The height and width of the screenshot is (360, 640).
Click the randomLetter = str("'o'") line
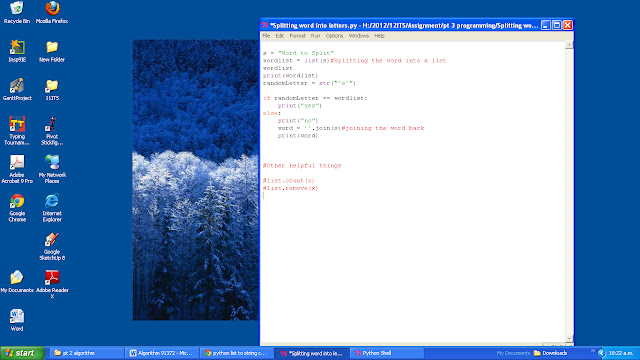[309, 83]
